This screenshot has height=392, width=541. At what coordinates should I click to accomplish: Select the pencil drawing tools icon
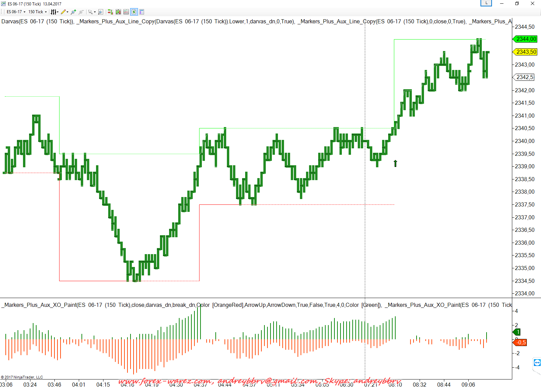64,12
